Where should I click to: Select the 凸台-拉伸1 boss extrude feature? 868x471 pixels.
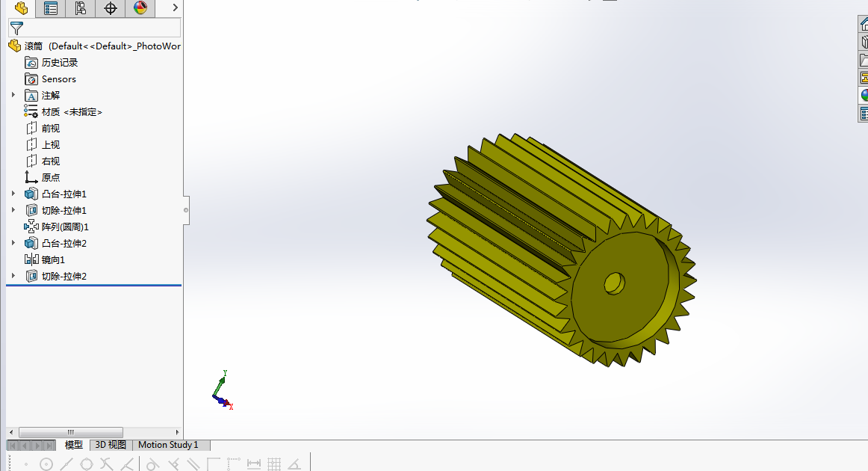click(56, 194)
